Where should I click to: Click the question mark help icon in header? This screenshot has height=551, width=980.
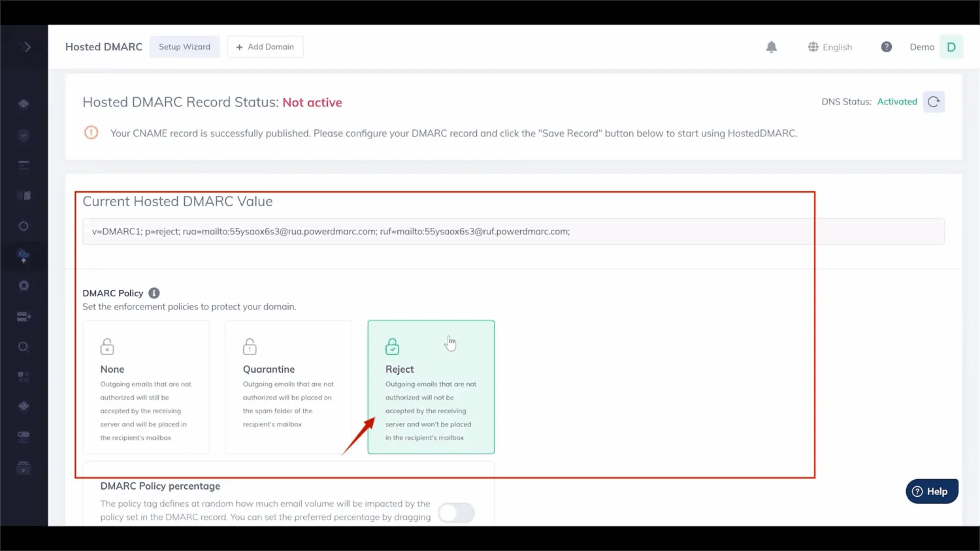click(x=887, y=47)
